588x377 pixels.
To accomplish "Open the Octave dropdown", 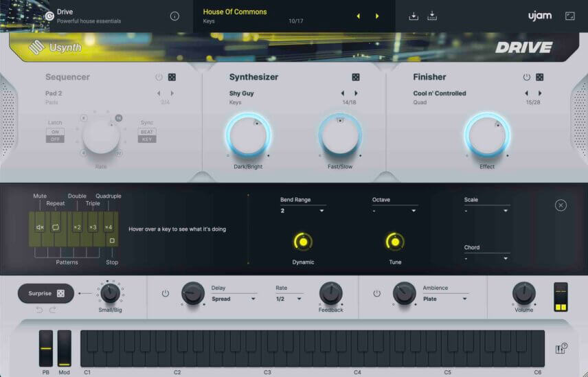I will [394, 211].
